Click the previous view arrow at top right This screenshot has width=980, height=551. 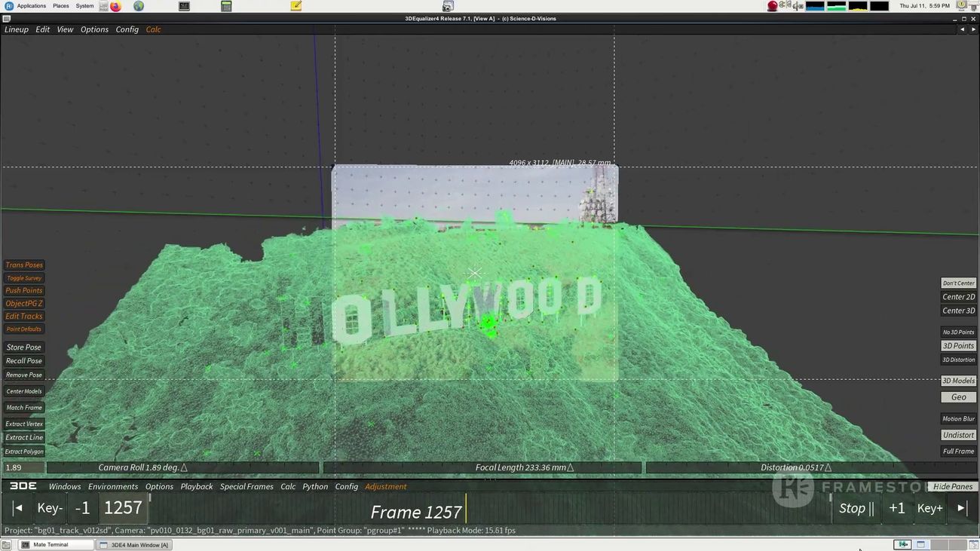point(961,29)
